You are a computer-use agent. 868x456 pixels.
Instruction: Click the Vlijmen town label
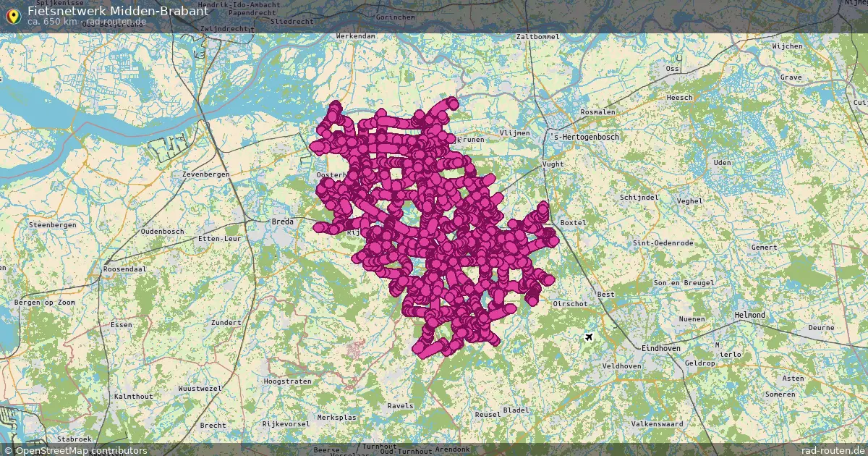(x=515, y=133)
